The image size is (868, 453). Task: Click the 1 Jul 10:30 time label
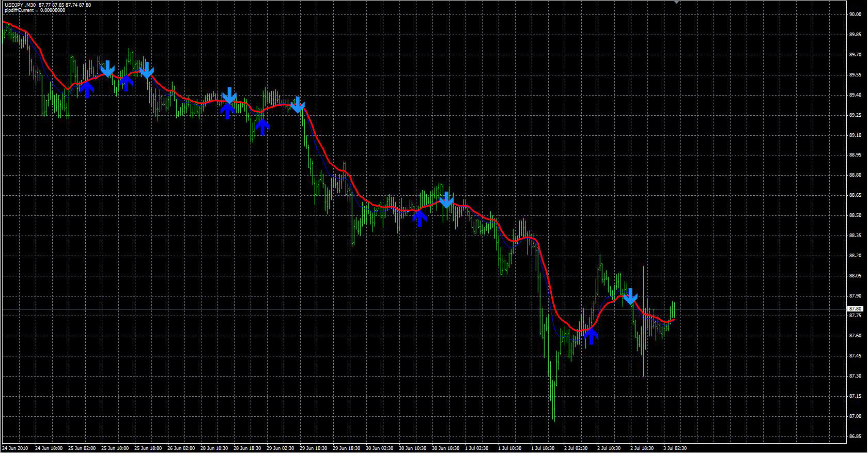click(x=509, y=448)
